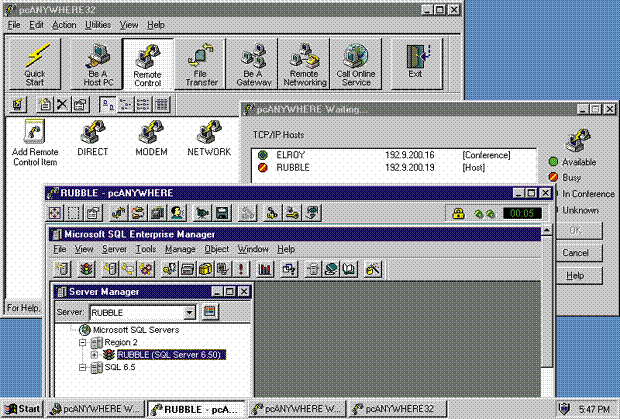The image size is (620, 419).
Task: Switch to list view
Action: click(x=143, y=104)
